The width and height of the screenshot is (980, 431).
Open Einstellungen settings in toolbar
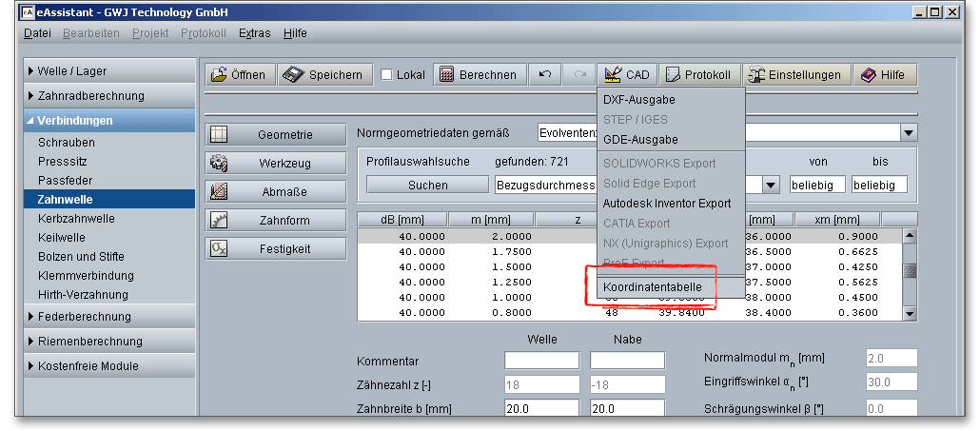(x=794, y=75)
